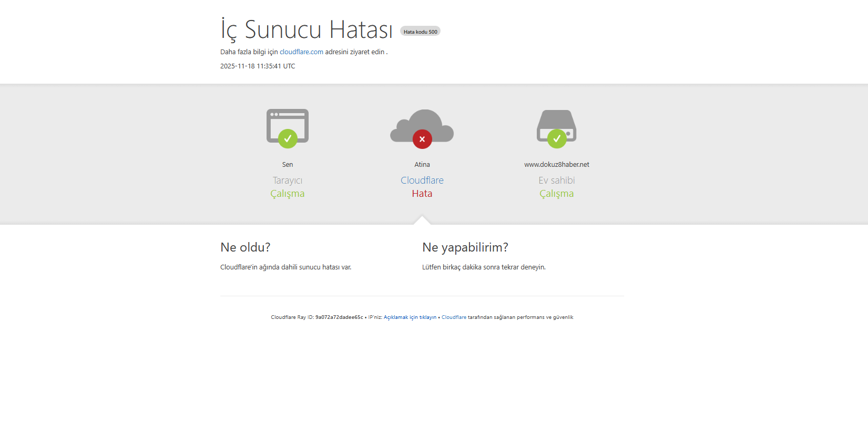
Task: Click the green checkmark on the server icon
Action: (x=557, y=139)
